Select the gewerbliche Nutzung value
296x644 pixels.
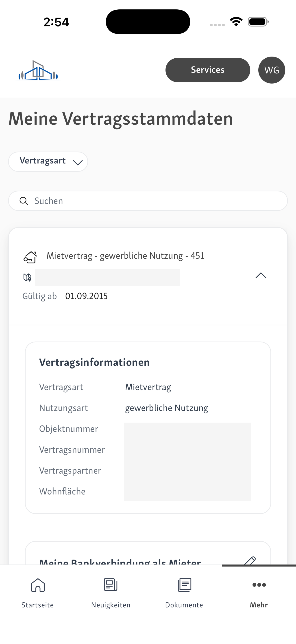tap(166, 408)
